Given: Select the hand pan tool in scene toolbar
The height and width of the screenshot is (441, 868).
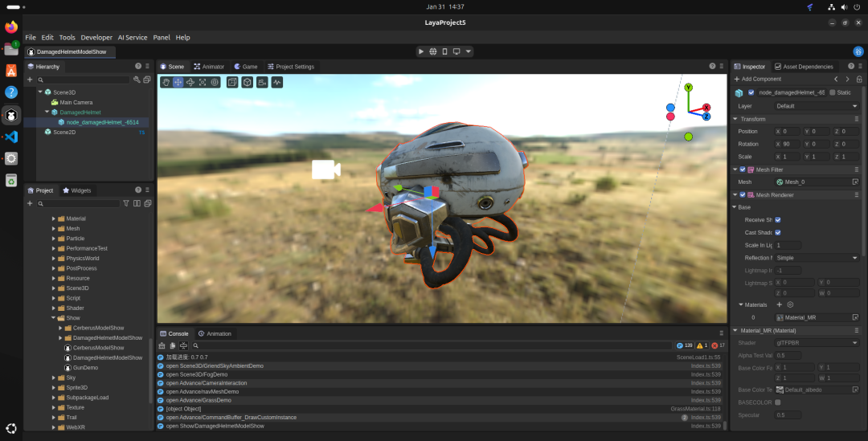Looking at the screenshot, I should (x=166, y=82).
